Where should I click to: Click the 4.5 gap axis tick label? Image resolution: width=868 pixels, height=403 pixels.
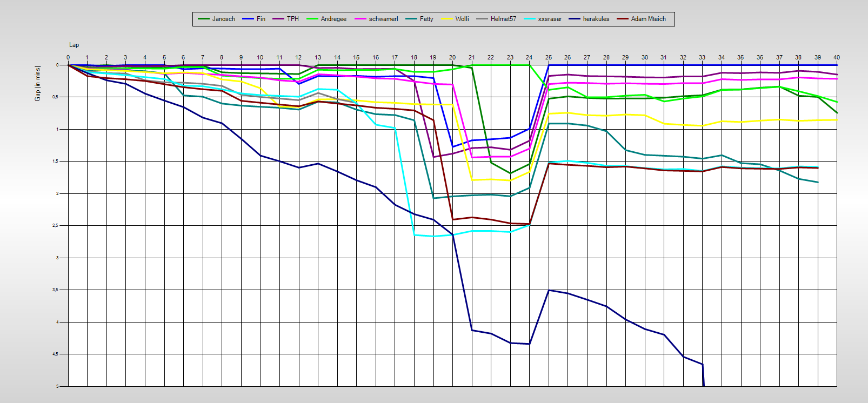[55, 354]
